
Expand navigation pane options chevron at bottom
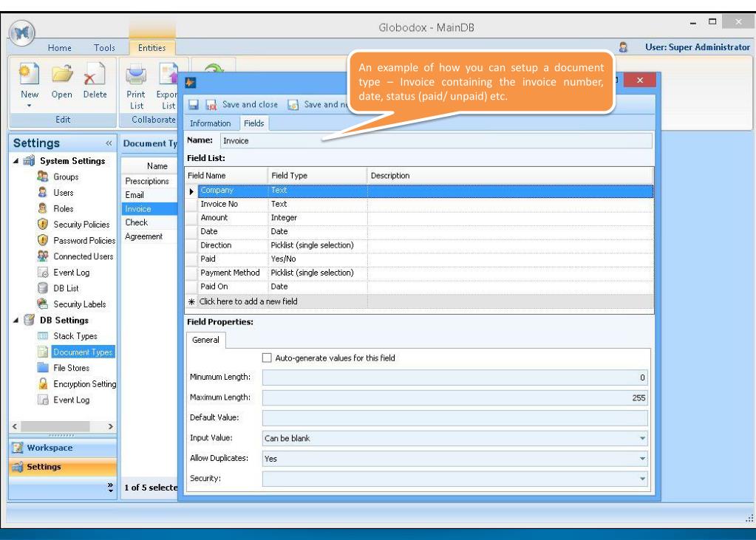point(110,488)
